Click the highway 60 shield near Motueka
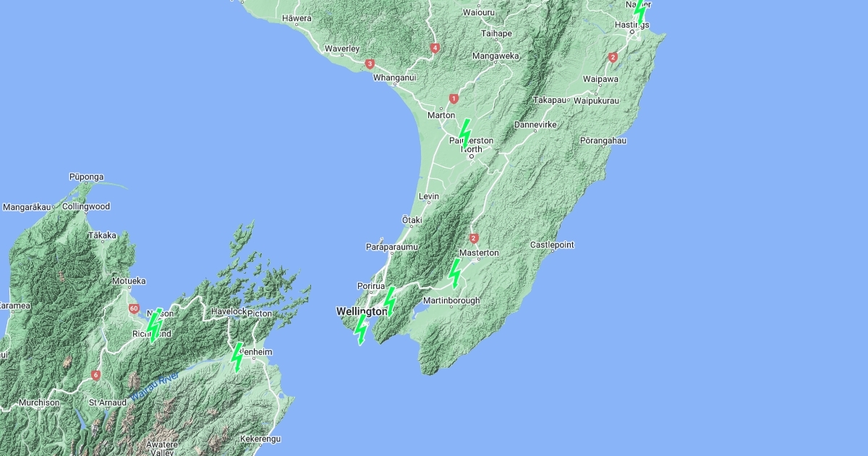This screenshot has width=868, height=456. 134,308
